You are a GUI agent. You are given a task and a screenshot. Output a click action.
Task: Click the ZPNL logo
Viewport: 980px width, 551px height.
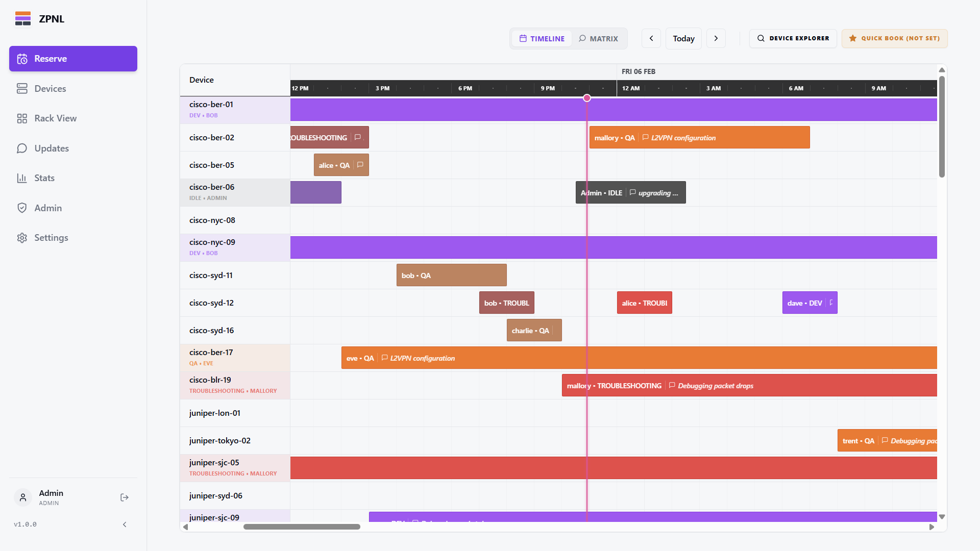click(40, 18)
